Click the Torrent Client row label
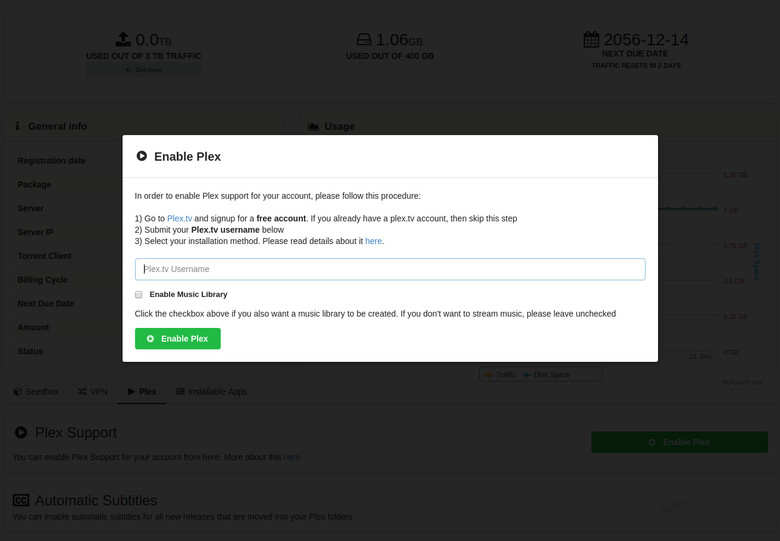Viewport: 780px width, 541px height. 44,256
